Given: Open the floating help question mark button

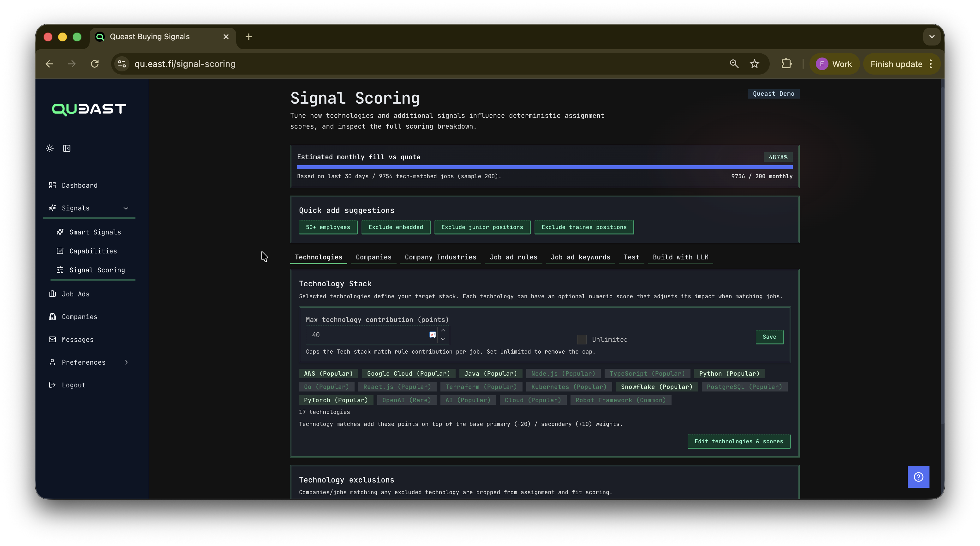Looking at the screenshot, I should click(918, 477).
